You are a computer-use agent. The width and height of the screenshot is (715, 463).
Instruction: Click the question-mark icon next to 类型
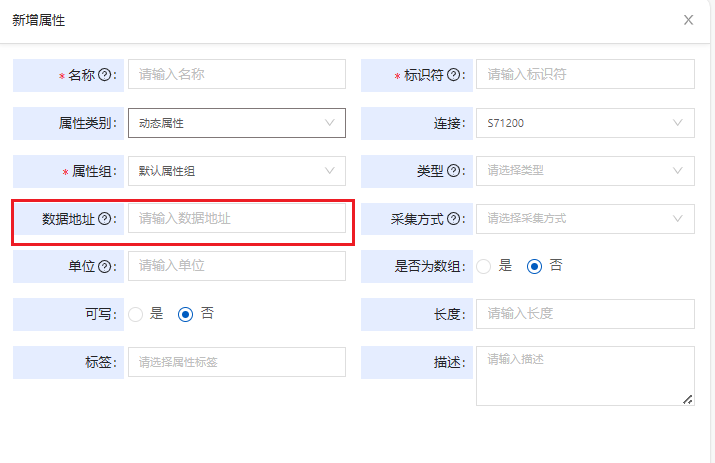click(x=453, y=171)
